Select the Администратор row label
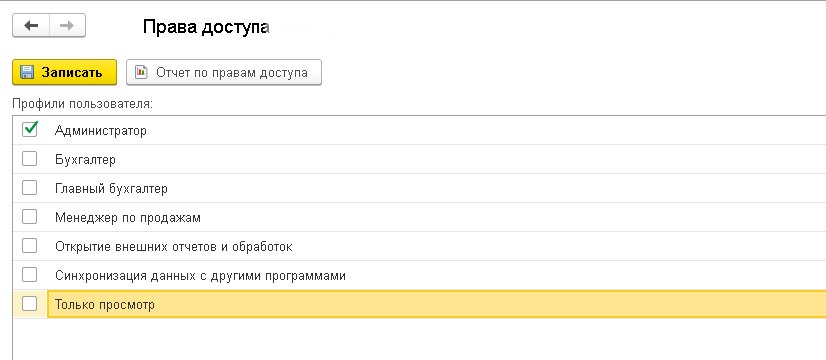 click(101, 130)
